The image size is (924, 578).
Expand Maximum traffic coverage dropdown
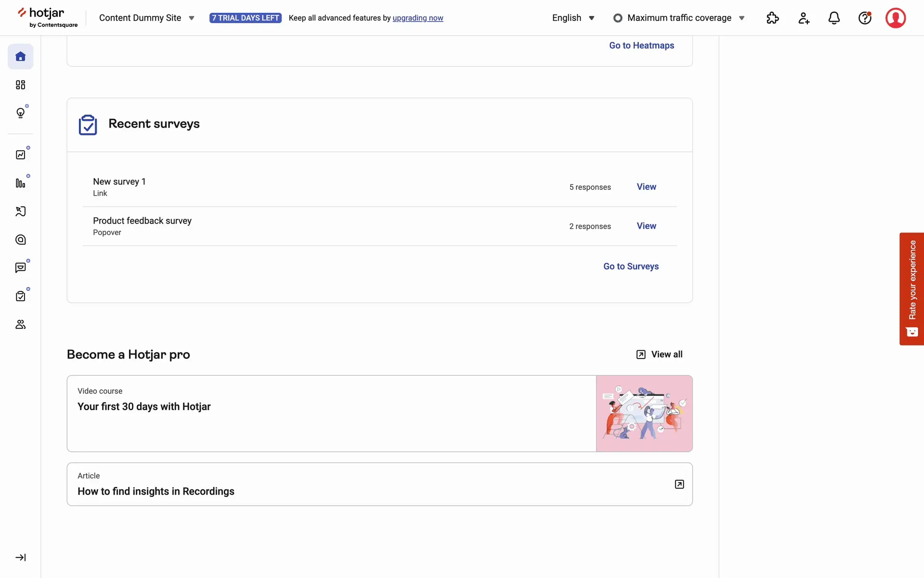pyautogui.click(x=679, y=18)
